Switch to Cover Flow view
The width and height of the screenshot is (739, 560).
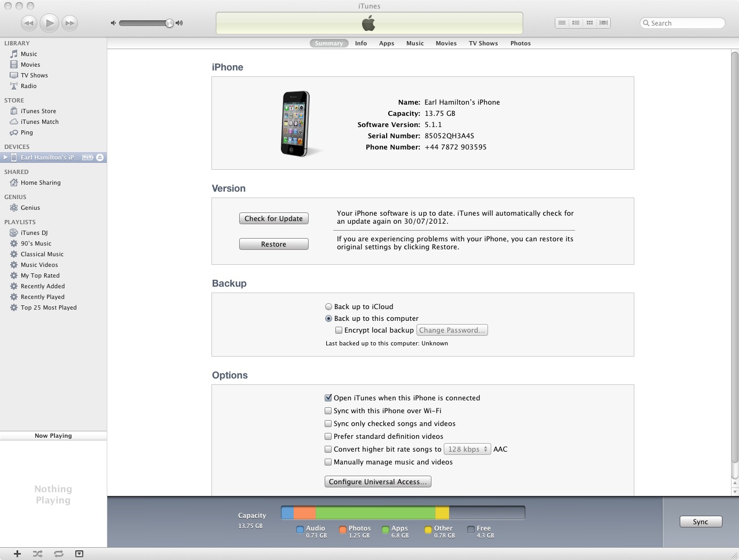coord(603,22)
